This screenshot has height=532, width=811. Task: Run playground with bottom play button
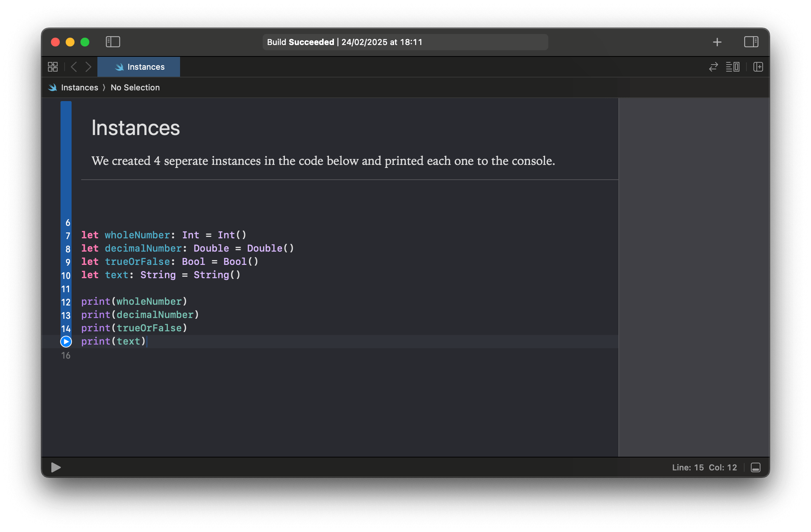[x=56, y=467]
